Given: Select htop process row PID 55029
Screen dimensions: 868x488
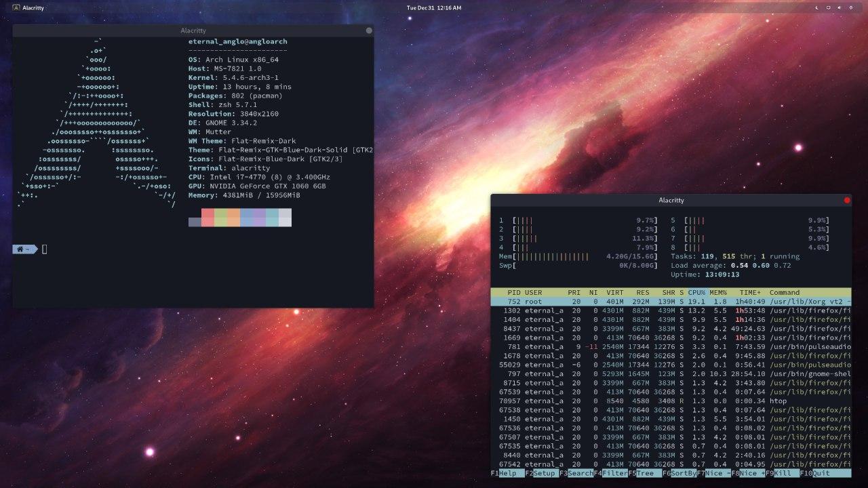Looking at the screenshot, I should [x=671, y=365].
